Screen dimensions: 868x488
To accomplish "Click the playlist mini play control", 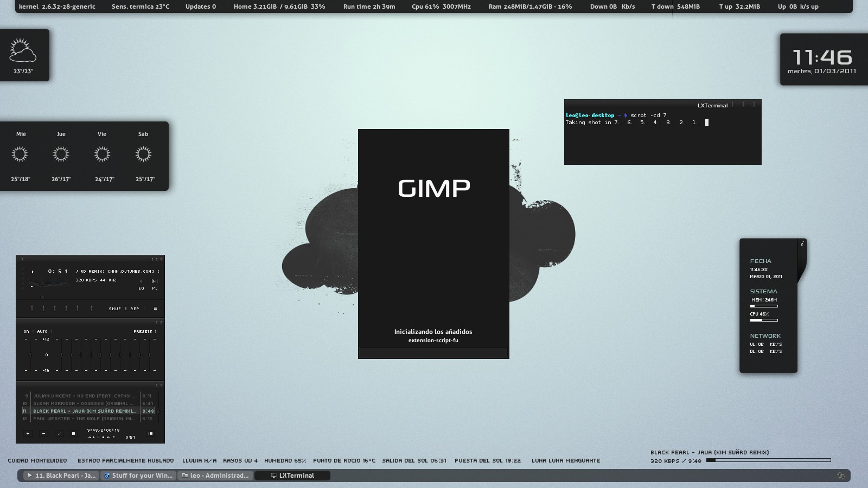I will tap(94, 437).
